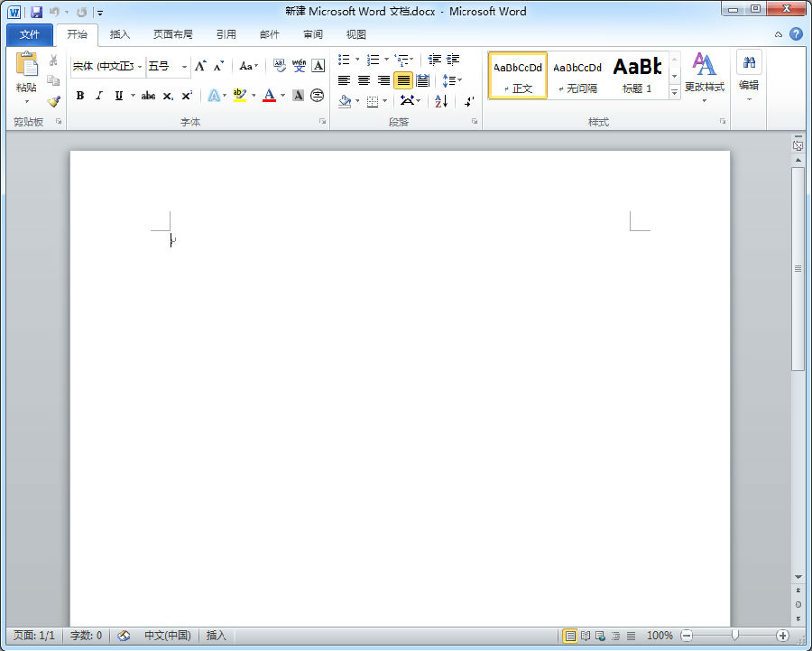Viewport: 812px width, 651px height.
Task: Select the Format Painter icon
Action: [x=53, y=101]
